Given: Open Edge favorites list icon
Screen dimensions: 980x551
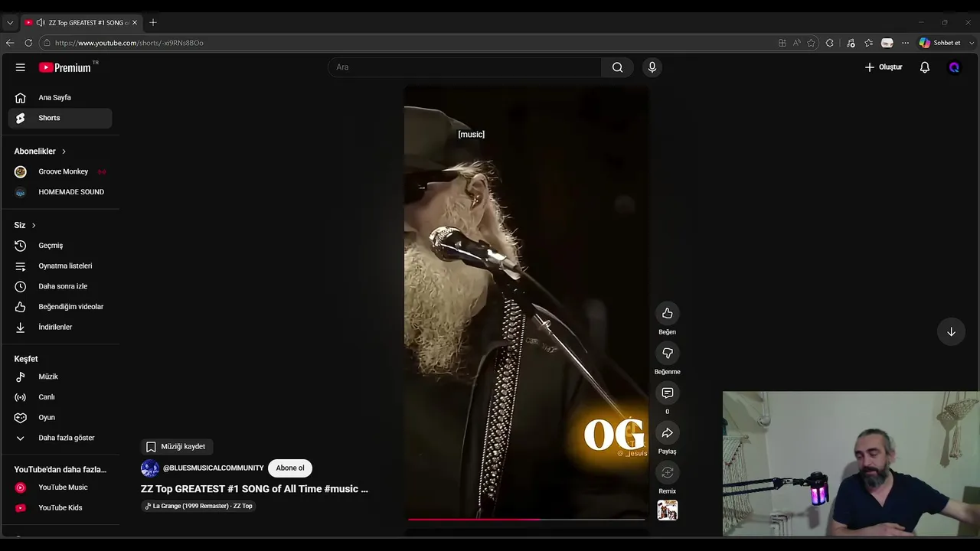Looking at the screenshot, I should point(869,43).
